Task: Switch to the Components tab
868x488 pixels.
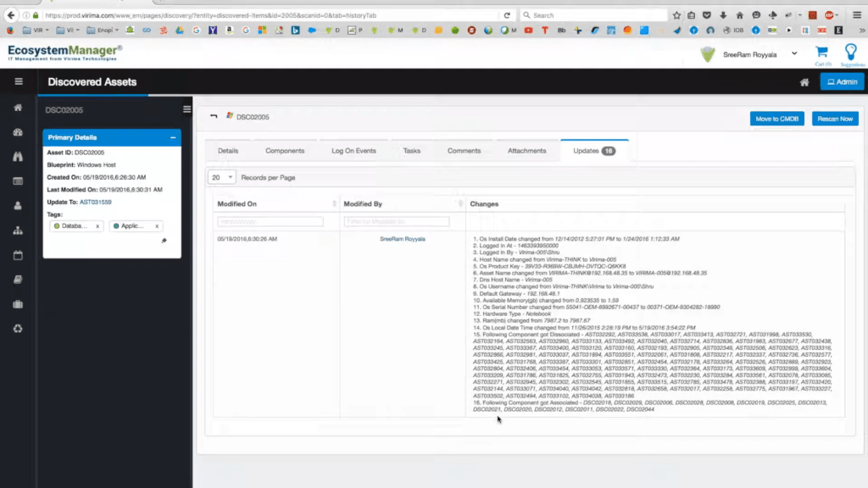Action: [x=285, y=151]
